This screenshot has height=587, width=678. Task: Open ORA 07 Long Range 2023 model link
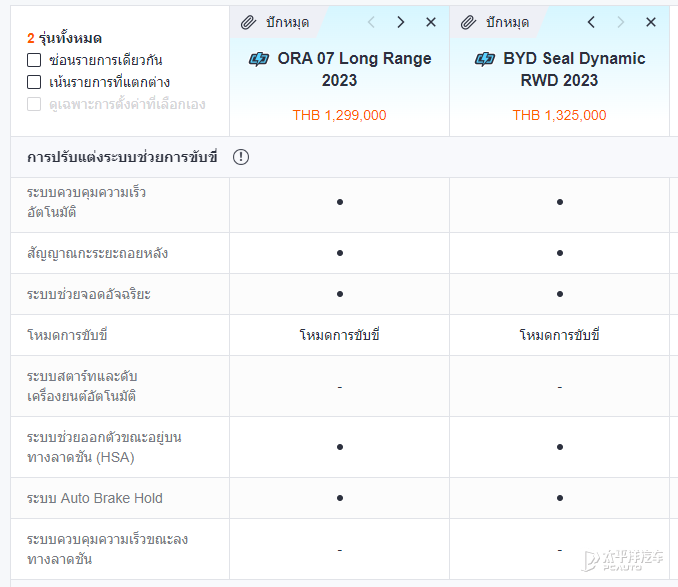(355, 69)
